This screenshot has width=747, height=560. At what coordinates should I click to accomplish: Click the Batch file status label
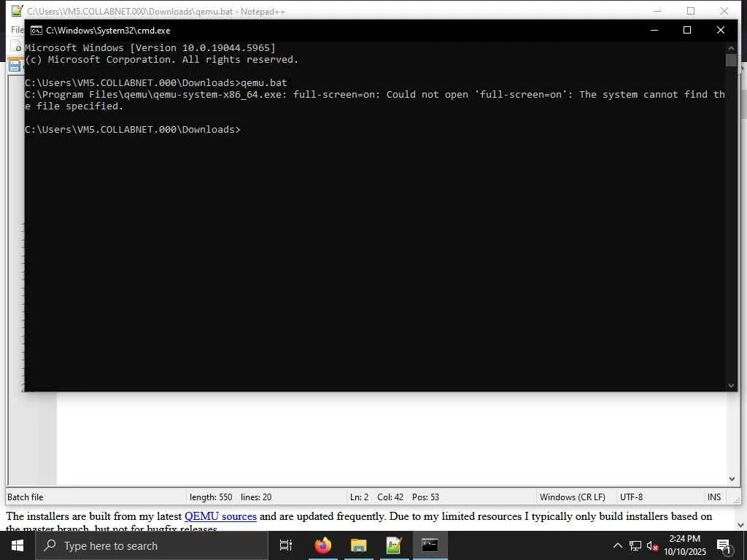(26, 497)
